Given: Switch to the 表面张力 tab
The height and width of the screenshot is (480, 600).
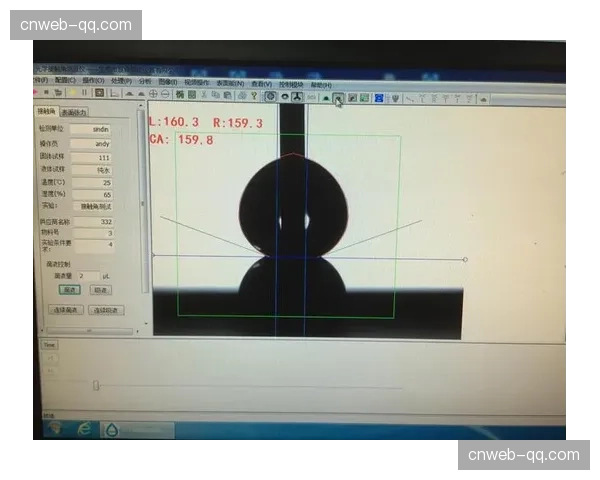Looking at the screenshot, I should (x=75, y=112).
